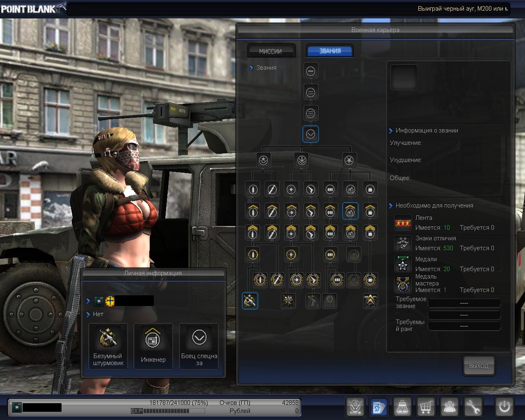Image resolution: width=525 pixels, height=420 pixels.
Task: Expand the Информация о звании section
Action: tap(390, 131)
